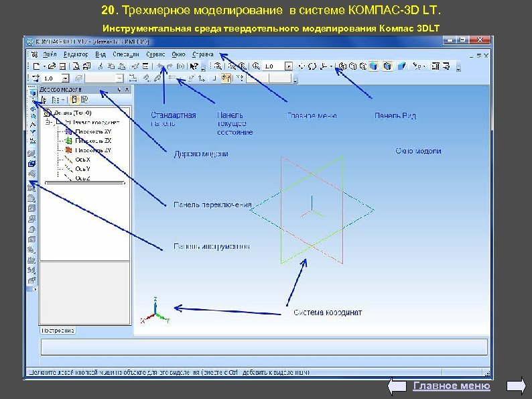Click the standard toolbar overflow options arrow
The height and width of the screenshot is (399, 532).
click(203, 69)
